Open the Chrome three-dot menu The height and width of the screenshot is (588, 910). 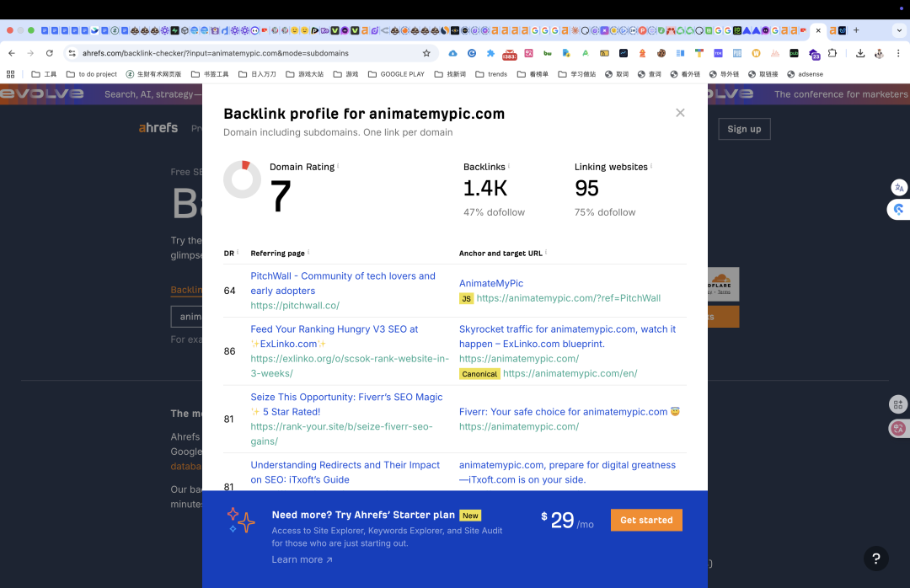tap(898, 53)
